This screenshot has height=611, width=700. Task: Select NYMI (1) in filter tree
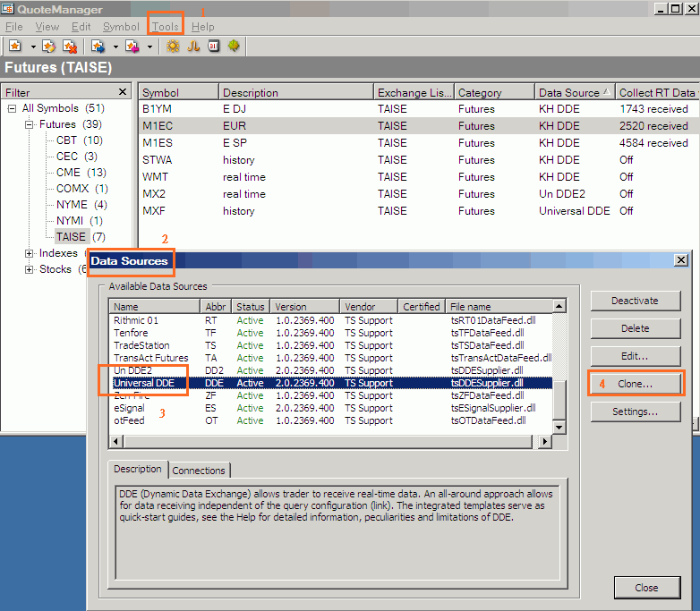click(80, 220)
